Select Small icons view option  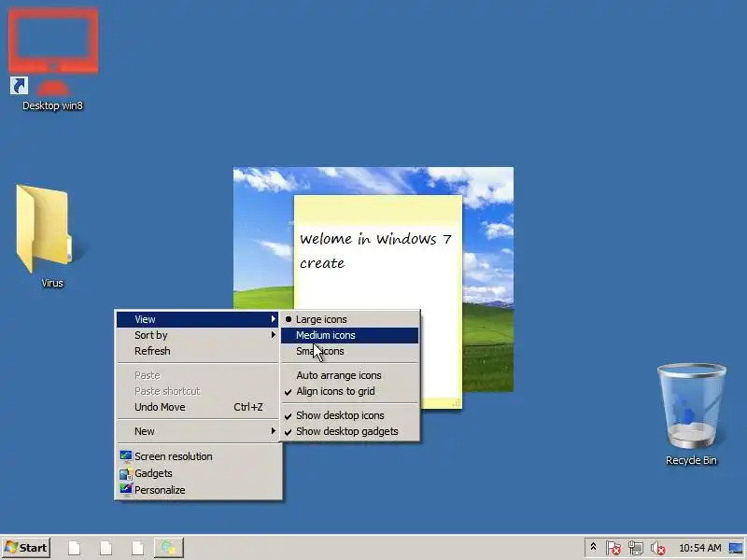[349, 352]
